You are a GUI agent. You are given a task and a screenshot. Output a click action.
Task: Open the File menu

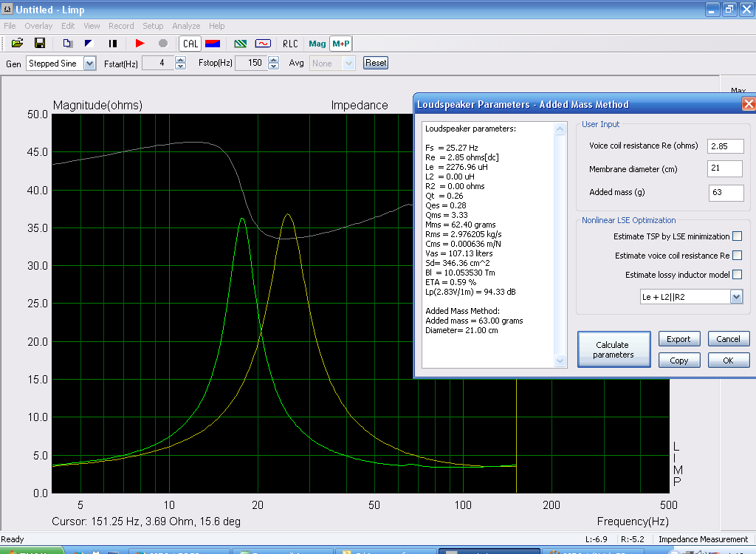[x=10, y=26]
